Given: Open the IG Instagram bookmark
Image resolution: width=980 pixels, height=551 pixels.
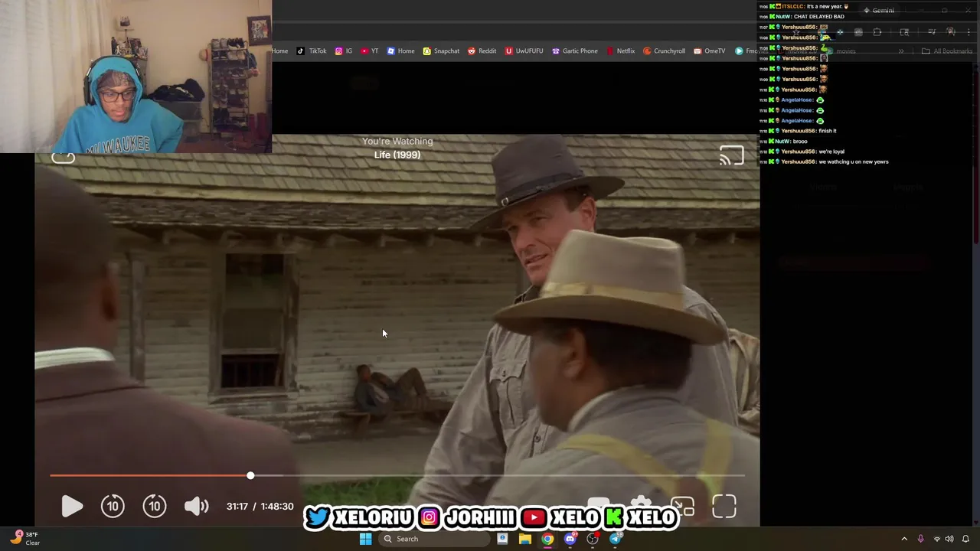Looking at the screenshot, I should tap(344, 51).
